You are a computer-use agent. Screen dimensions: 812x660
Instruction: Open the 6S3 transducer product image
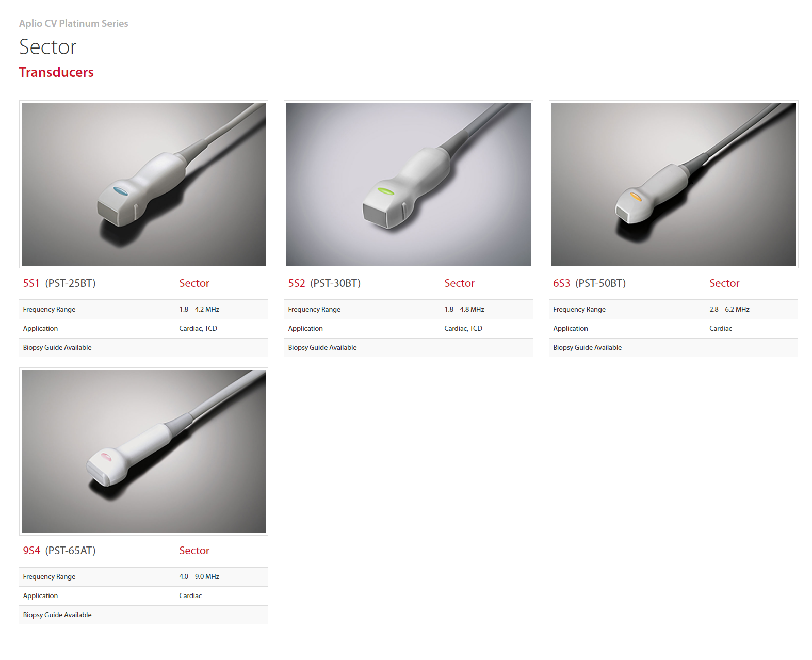point(673,184)
